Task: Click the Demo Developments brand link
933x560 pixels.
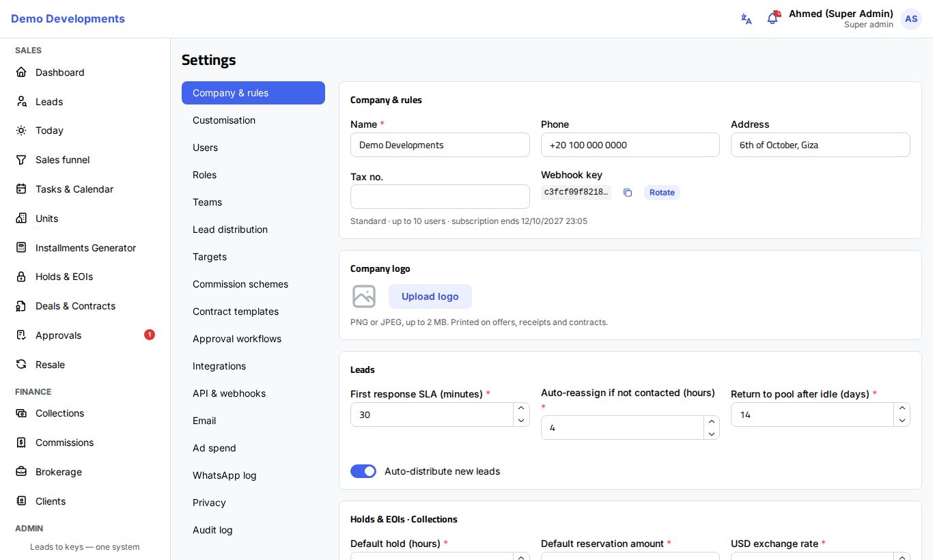Action: click(68, 19)
